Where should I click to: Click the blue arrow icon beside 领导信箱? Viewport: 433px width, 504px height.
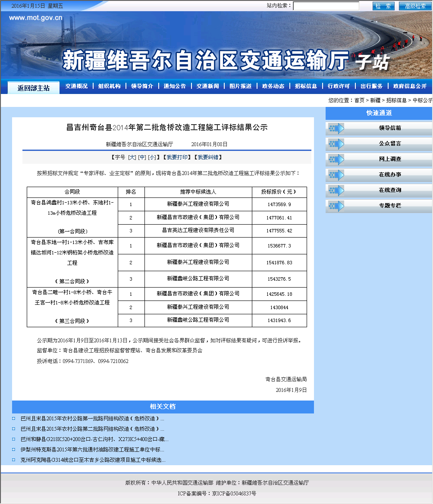336,128
